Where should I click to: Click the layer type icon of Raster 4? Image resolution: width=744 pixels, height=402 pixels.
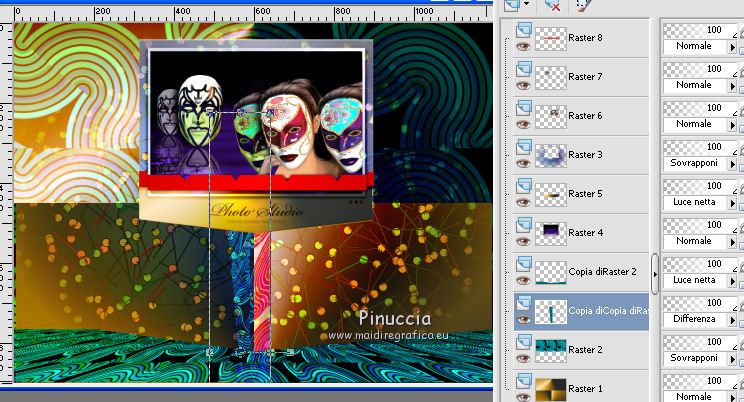pyautogui.click(x=523, y=224)
